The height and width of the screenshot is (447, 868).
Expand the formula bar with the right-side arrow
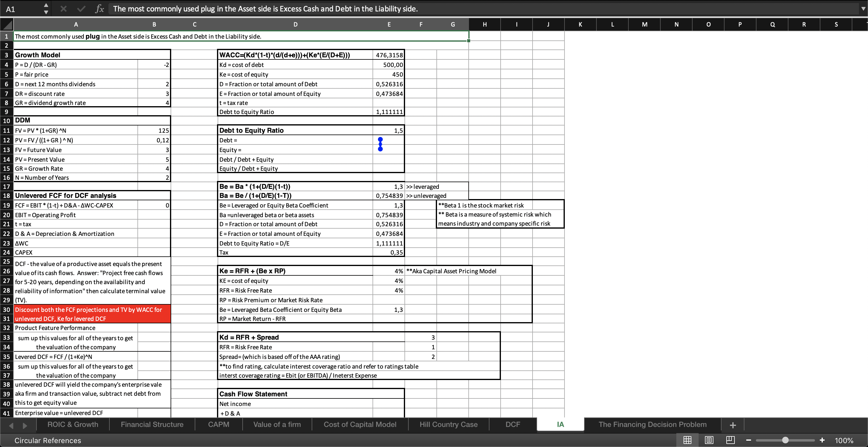863,9
